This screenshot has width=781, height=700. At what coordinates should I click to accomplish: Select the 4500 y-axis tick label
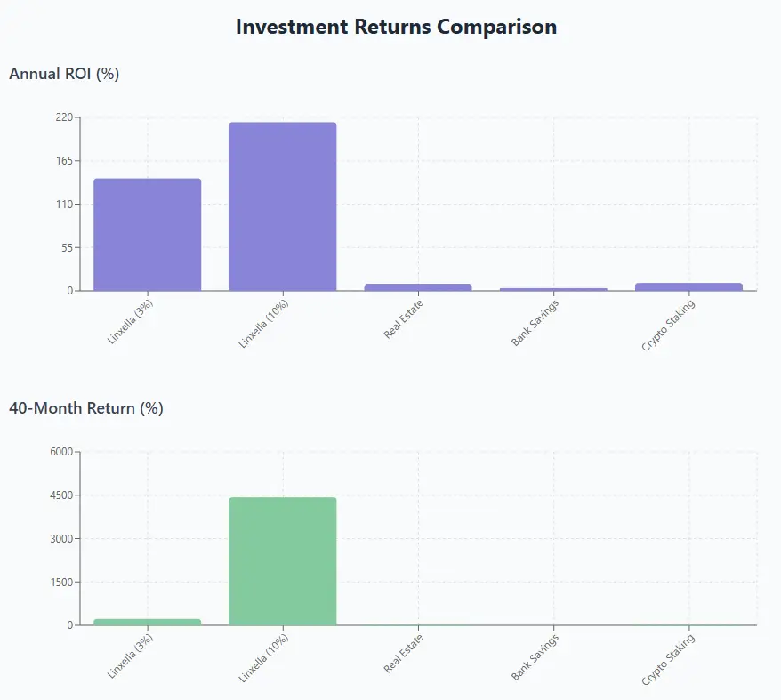click(x=62, y=495)
